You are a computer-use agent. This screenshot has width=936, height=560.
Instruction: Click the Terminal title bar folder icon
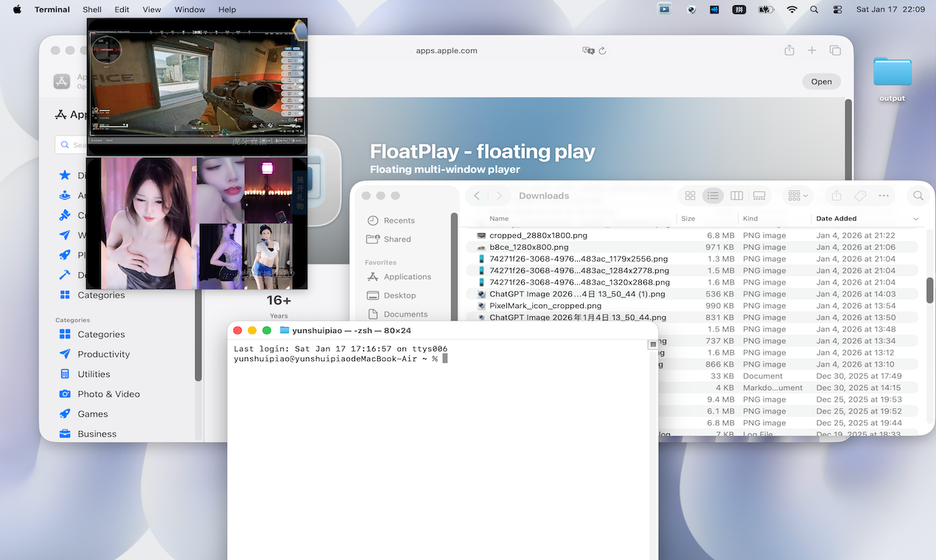pyautogui.click(x=284, y=330)
